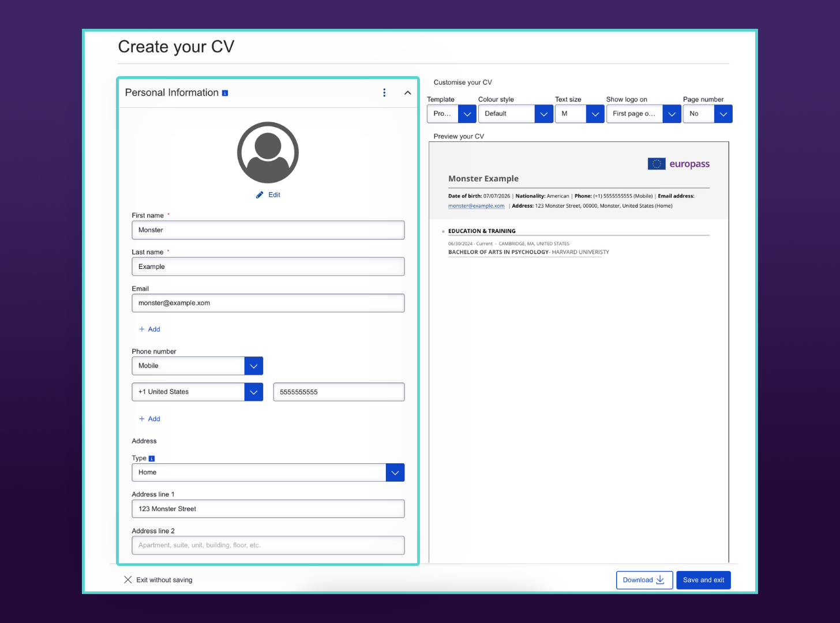The width and height of the screenshot is (840, 623).
Task: Click the profile photo placeholder avatar
Action: [x=268, y=152]
